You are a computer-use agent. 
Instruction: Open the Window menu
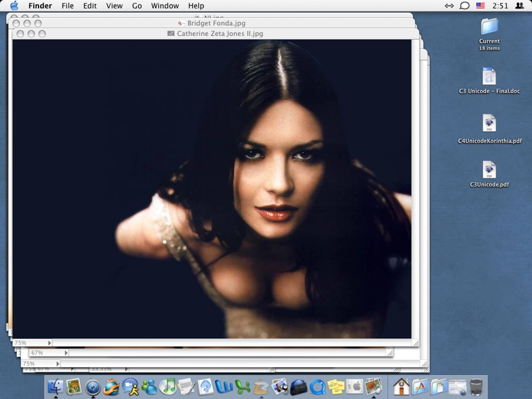click(x=165, y=6)
